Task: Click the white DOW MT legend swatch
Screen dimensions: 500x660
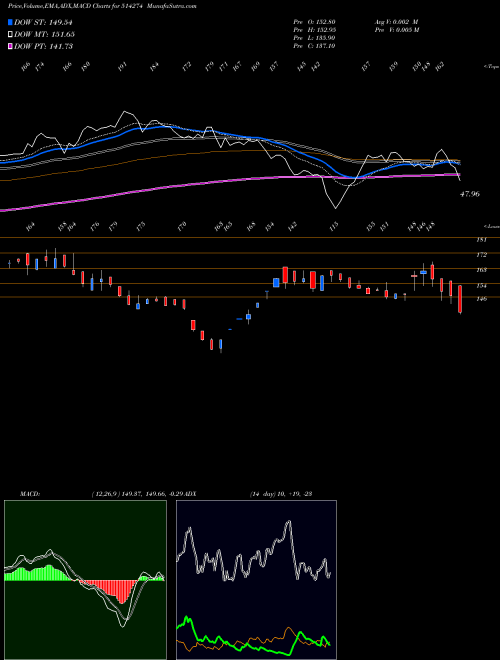Action: (x=10, y=34)
